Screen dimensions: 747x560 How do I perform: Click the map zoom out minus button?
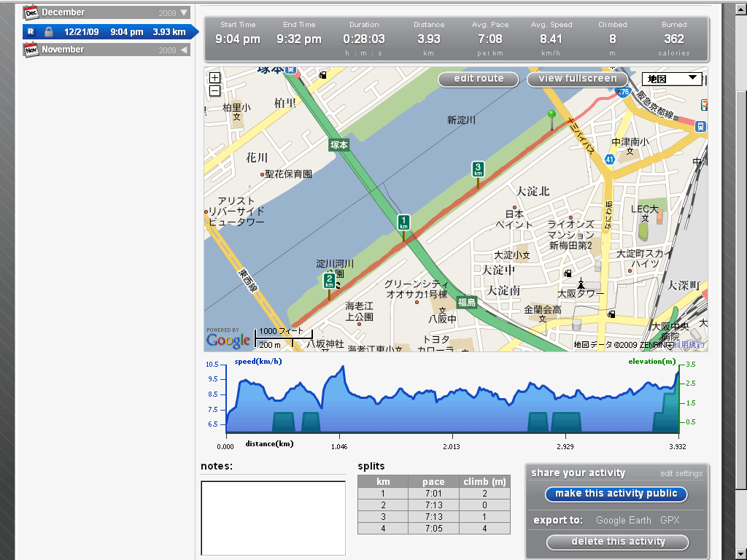(215, 90)
